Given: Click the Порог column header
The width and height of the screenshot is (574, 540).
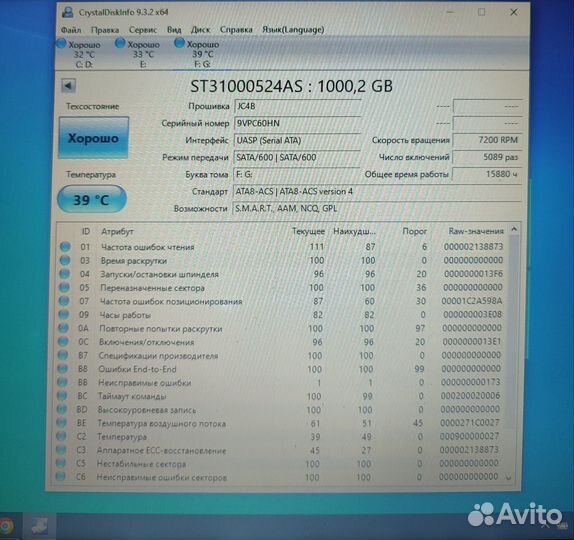Looking at the screenshot, I should click(414, 231).
